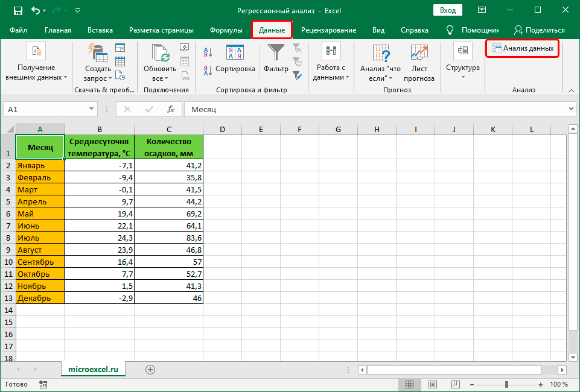Switch to Normal view icon
580x392 pixels.
[409, 385]
